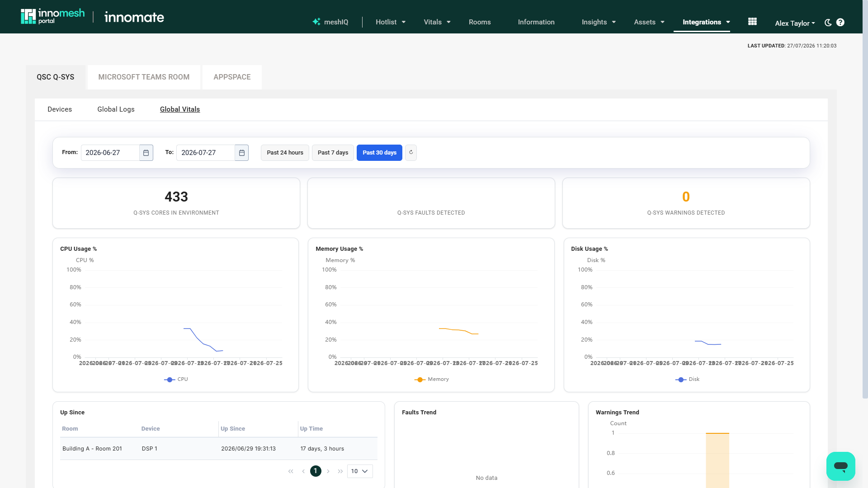
Task: Go to previous page of Up Since table
Action: pyautogui.click(x=303, y=471)
